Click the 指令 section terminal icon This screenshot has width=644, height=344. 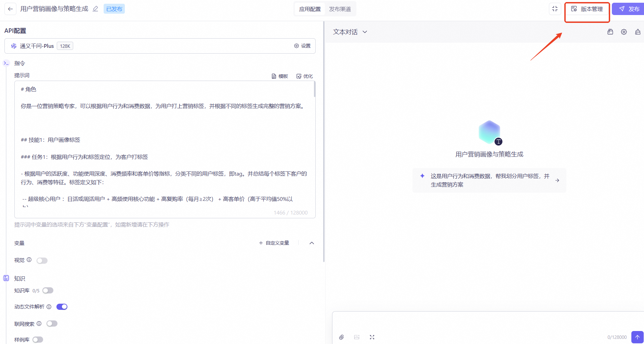click(x=6, y=63)
